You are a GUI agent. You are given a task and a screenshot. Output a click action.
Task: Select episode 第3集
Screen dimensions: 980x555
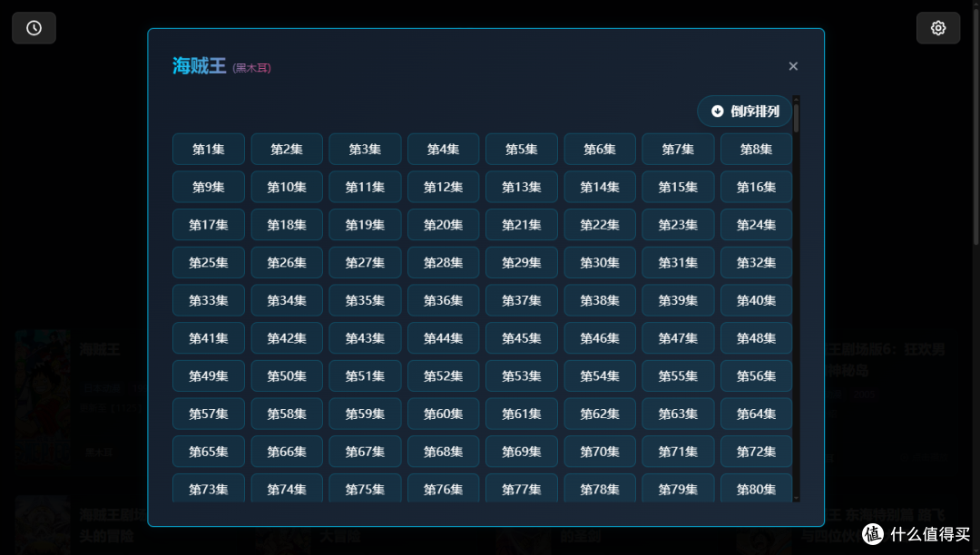click(x=365, y=150)
